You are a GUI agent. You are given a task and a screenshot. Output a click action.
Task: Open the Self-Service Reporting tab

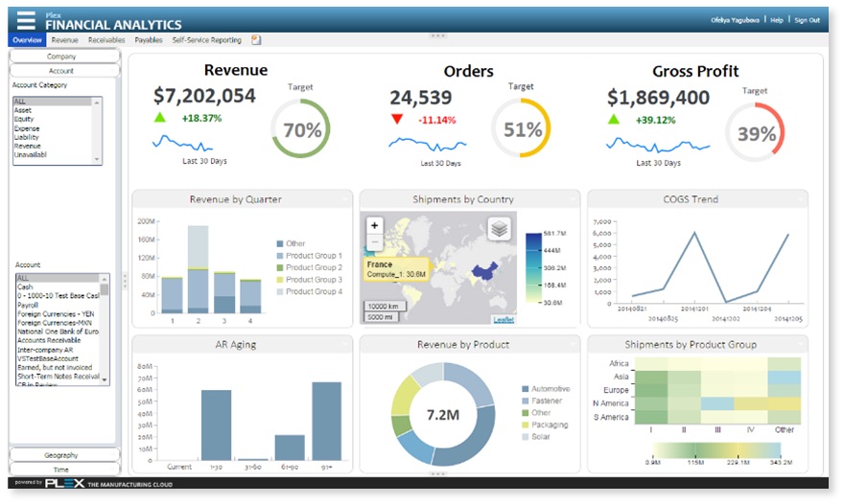pos(206,40)
